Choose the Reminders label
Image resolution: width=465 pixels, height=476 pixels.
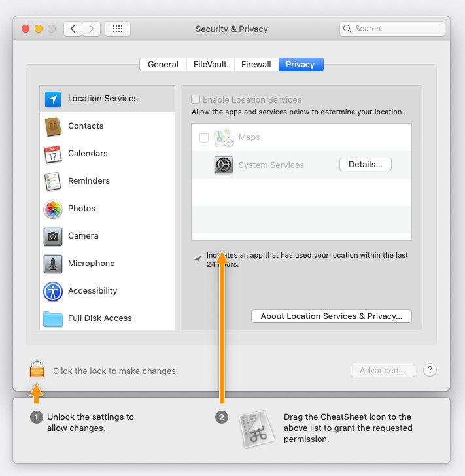(89, 181)
